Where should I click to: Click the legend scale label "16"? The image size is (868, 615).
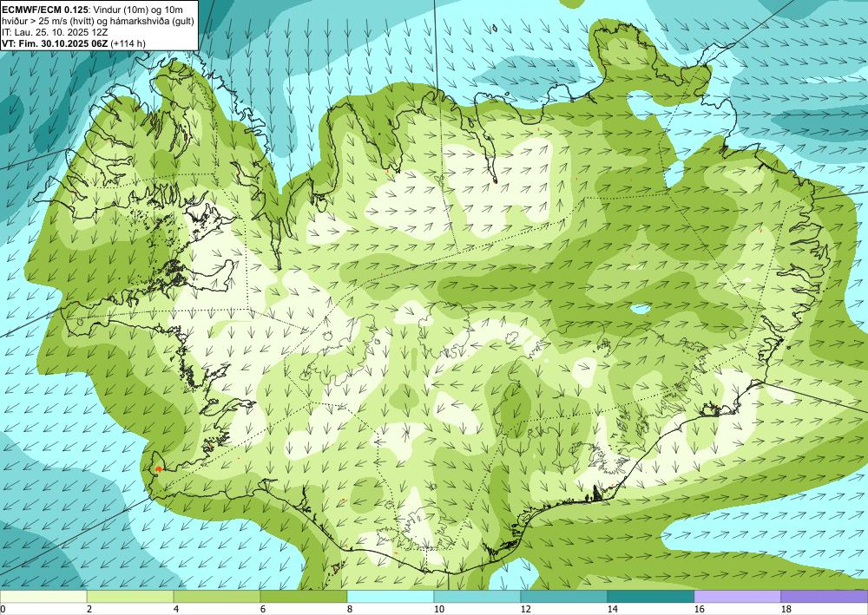pos(699,609)
